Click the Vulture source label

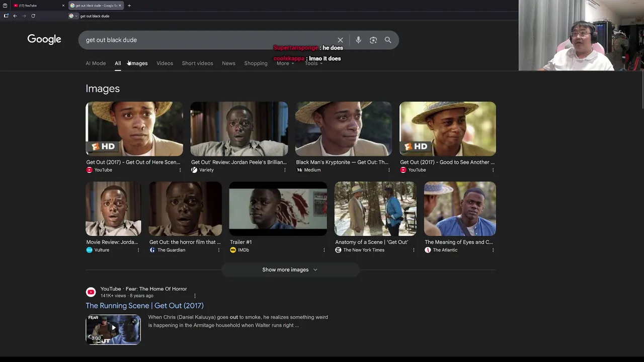(102, 250)
